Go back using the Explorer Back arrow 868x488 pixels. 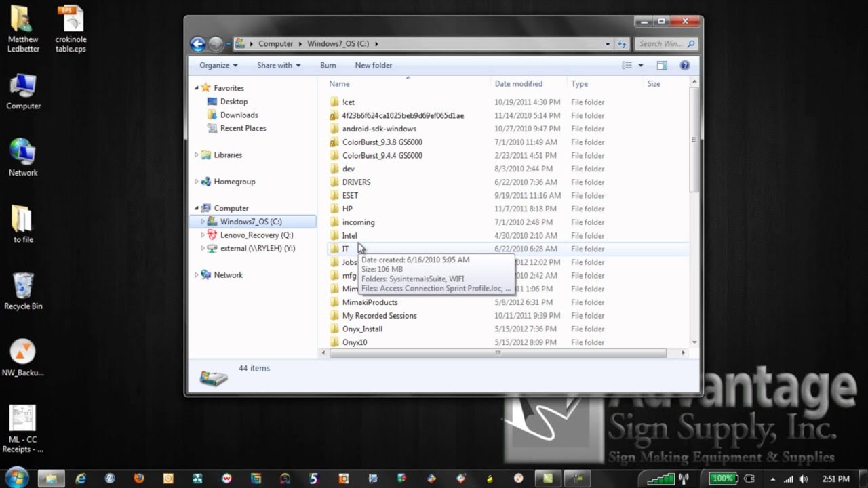tap(198, 44)
